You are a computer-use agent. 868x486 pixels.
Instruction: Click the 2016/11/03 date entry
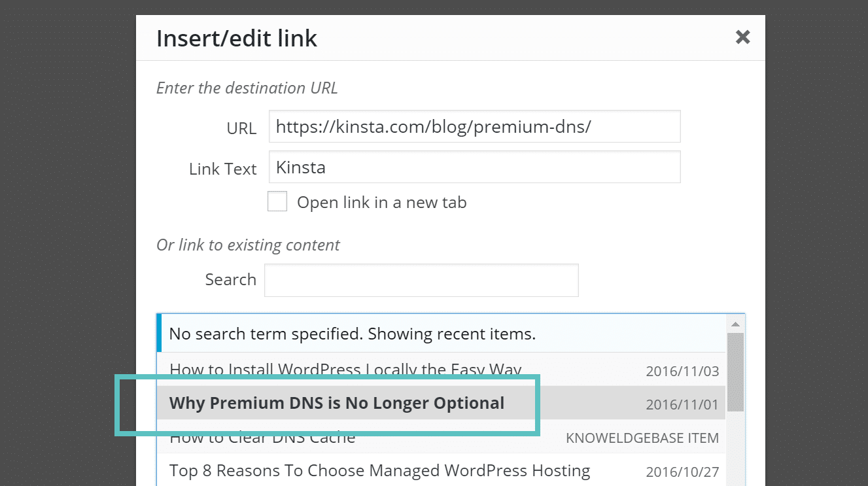(682, 372)
